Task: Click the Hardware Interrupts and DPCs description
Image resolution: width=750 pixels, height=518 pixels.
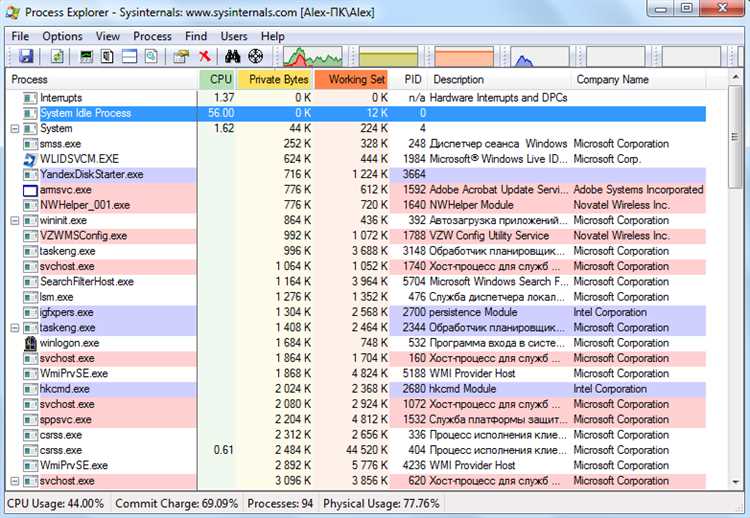Action: 498,98
